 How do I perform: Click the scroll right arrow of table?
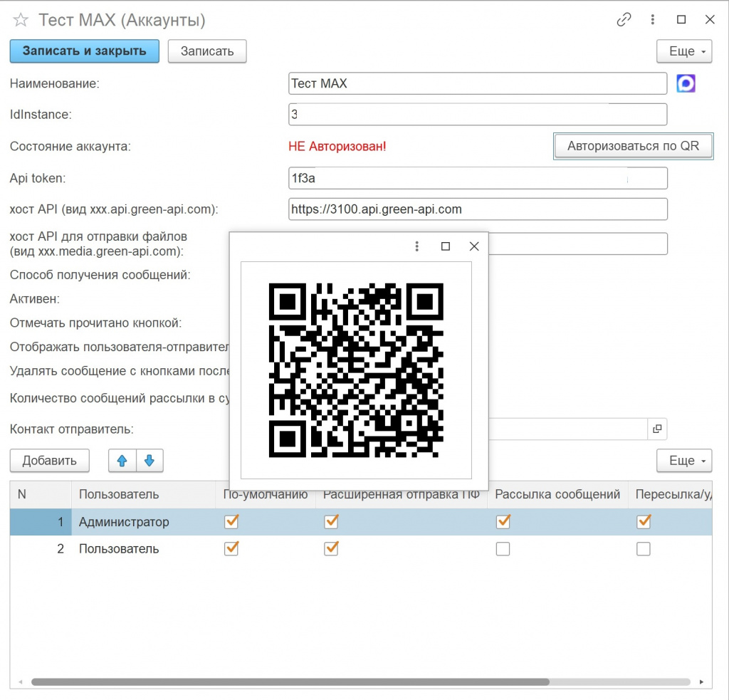[701, 682]
